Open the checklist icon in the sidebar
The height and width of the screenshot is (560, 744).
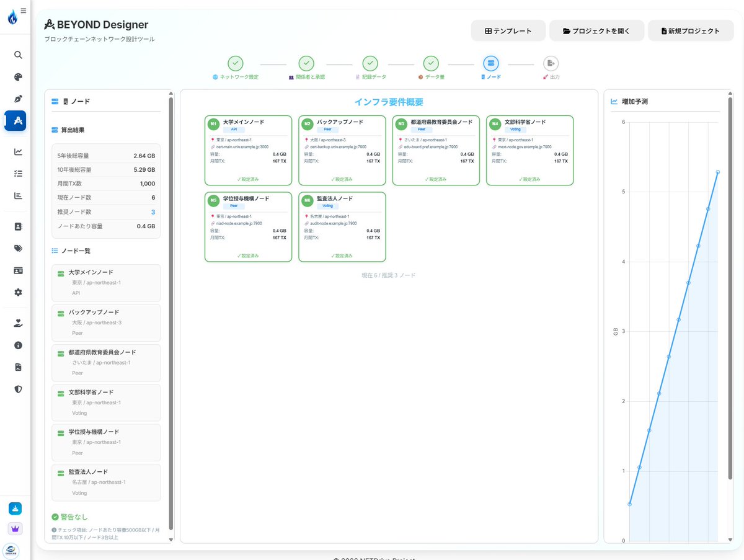click(18, 174)
